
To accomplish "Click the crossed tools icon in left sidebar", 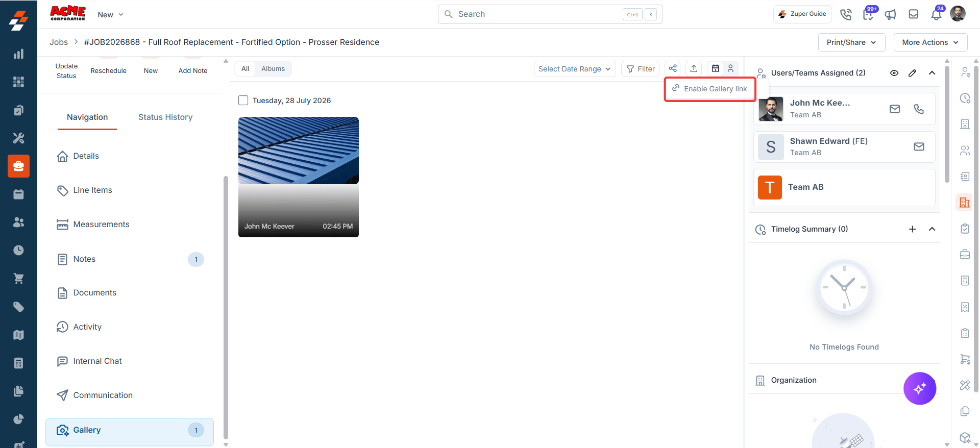I will coord(18,138).
